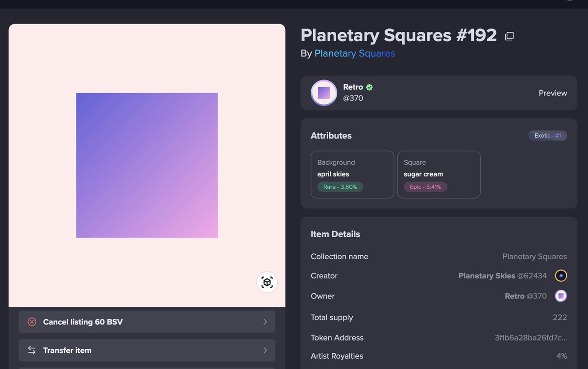Open owner Retro @370 profile
Image resolution: width=588 pixels, height=369 pixels.
tap(526, 296)
